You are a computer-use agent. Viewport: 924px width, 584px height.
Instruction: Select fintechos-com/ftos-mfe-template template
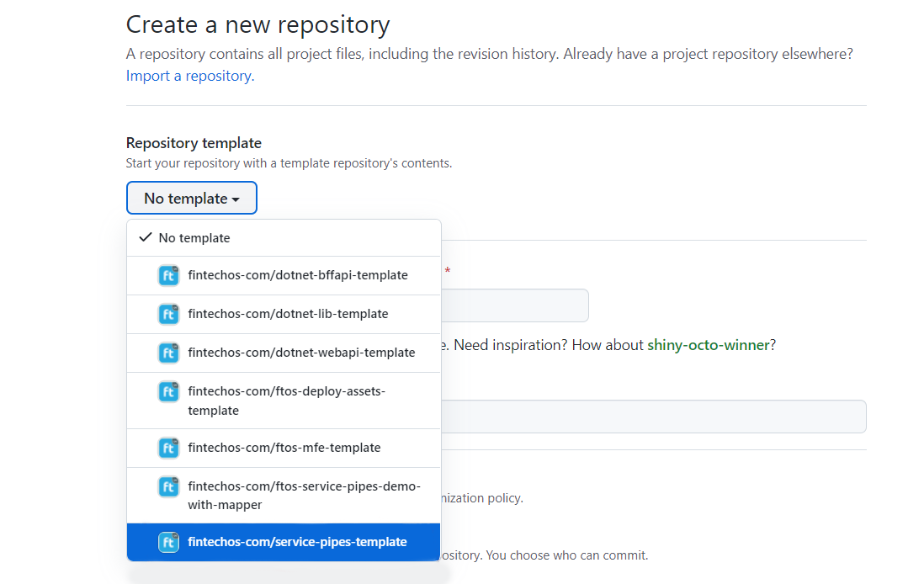[x=284, y=448]
